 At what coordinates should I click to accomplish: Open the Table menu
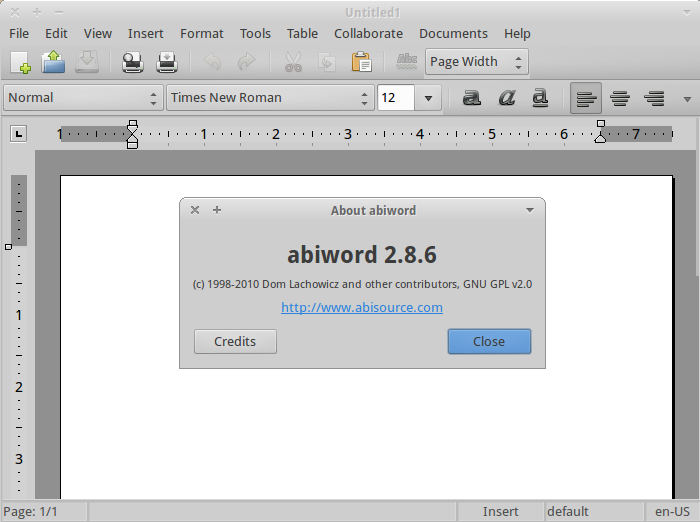(x=302, y=33)
